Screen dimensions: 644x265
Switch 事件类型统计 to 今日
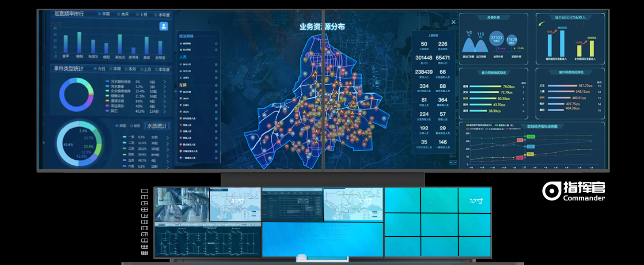point(96,69)
